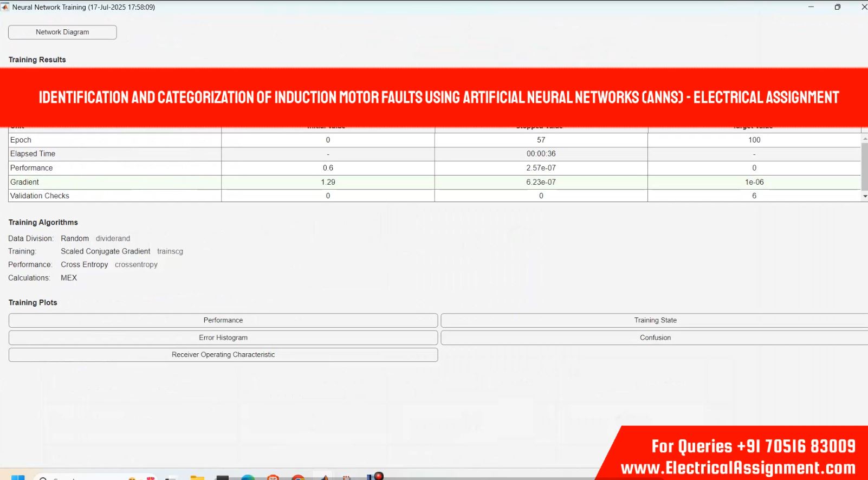Open Google Chrome from the taskbar
868x480 pixels.
[x=297, y=477]
